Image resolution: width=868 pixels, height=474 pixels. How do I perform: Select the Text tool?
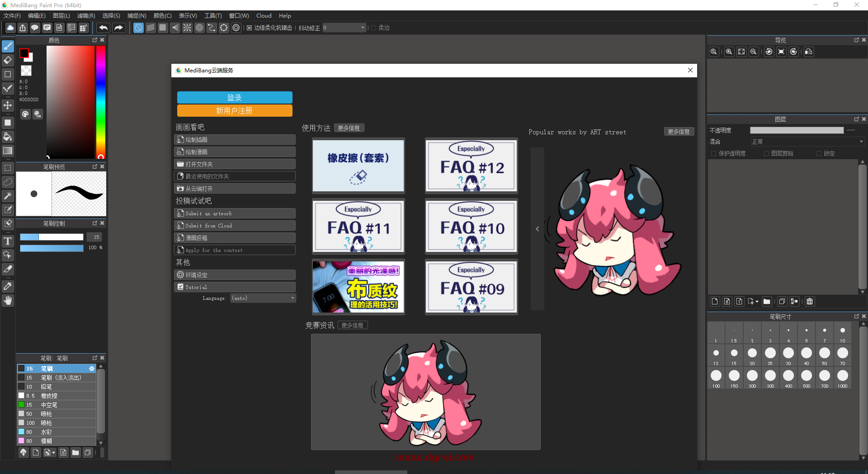(8, 241)
